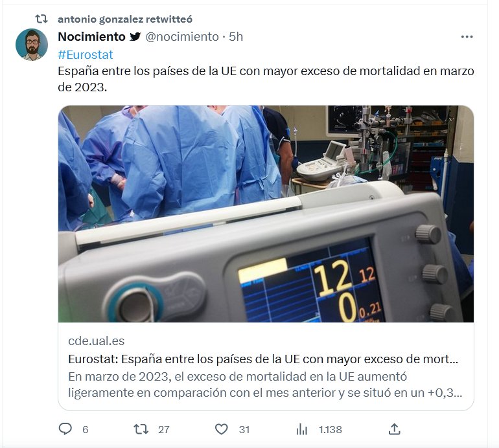Click the card description starting "En marzo de 2023"

tap(262, 385)
